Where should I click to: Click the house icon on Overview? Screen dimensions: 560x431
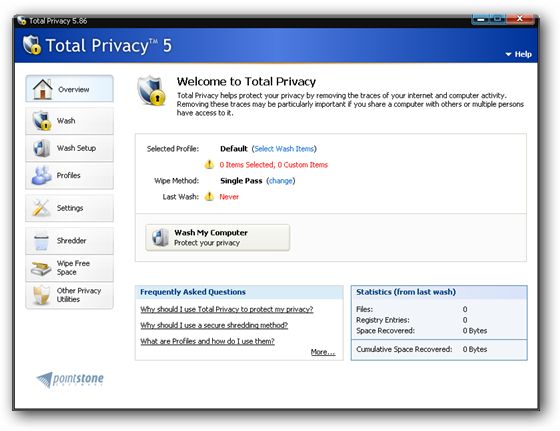(x=42, y=89)
